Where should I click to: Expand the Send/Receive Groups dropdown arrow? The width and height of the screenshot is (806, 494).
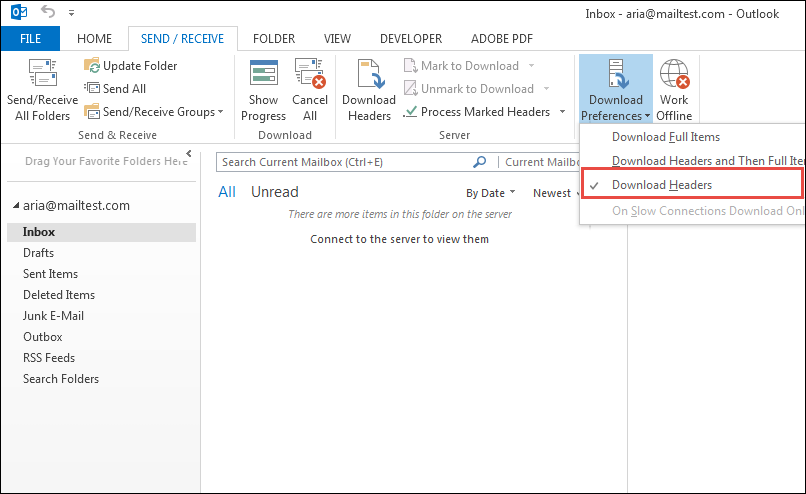(221, 112)
